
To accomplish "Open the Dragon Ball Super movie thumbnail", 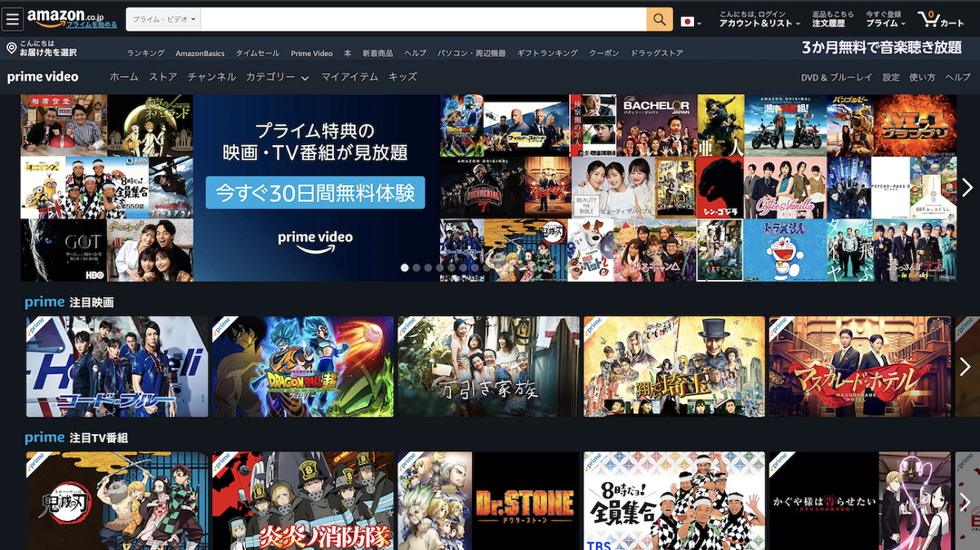I will coord(302,367).
